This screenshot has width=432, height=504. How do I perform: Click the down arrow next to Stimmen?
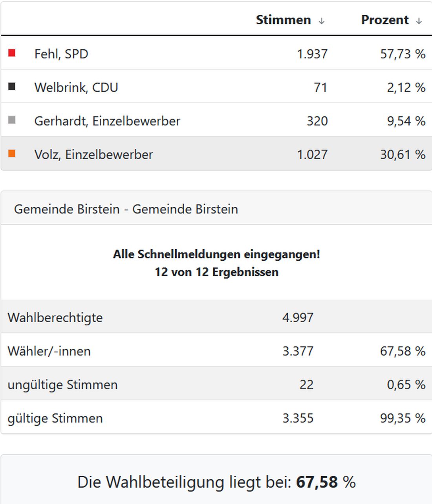point(321,20)
